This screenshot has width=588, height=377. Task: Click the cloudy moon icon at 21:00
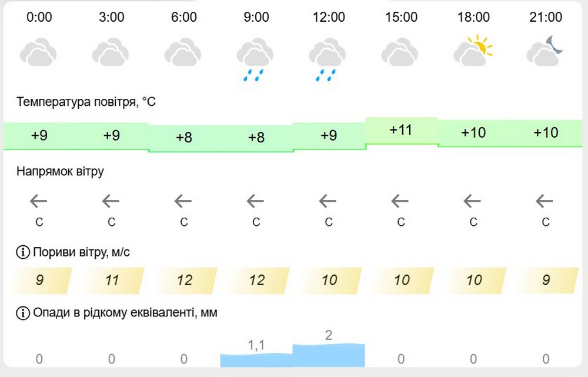(x=545, y=50)
